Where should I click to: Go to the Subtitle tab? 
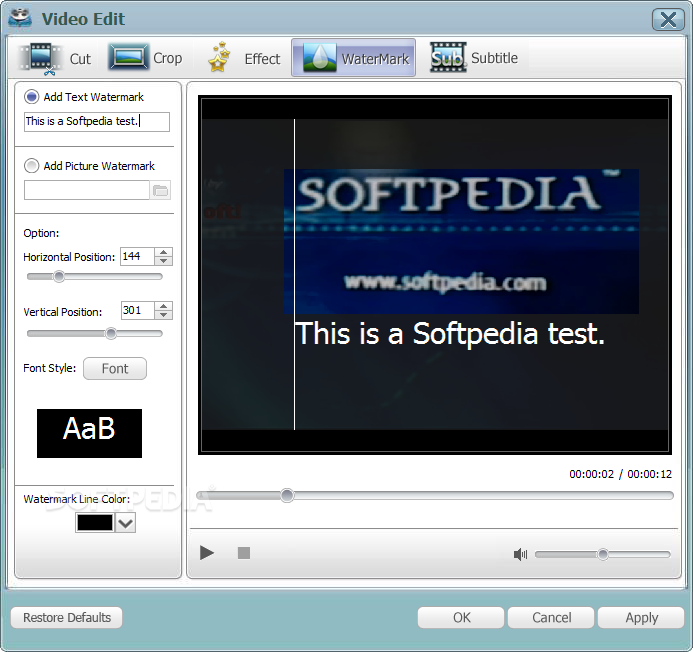[474, 58]
